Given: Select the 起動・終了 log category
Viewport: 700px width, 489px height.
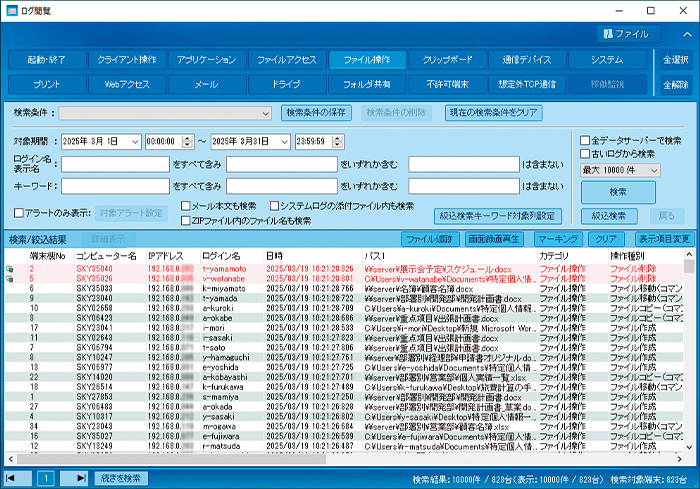Looking at the screenshot, I should pos(47,60).
